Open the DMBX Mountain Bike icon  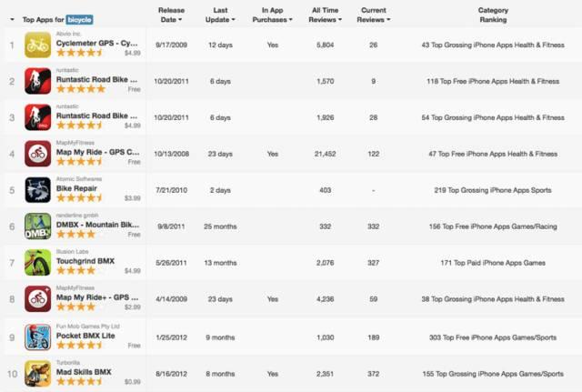(37, 226)
